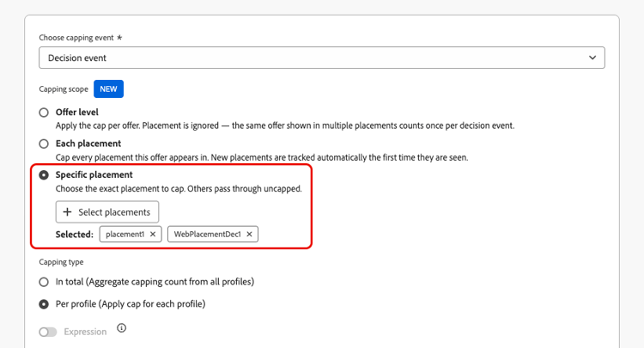Click the WebPlacementDec1 tag label
644x348 pixels.
[208, 235]
